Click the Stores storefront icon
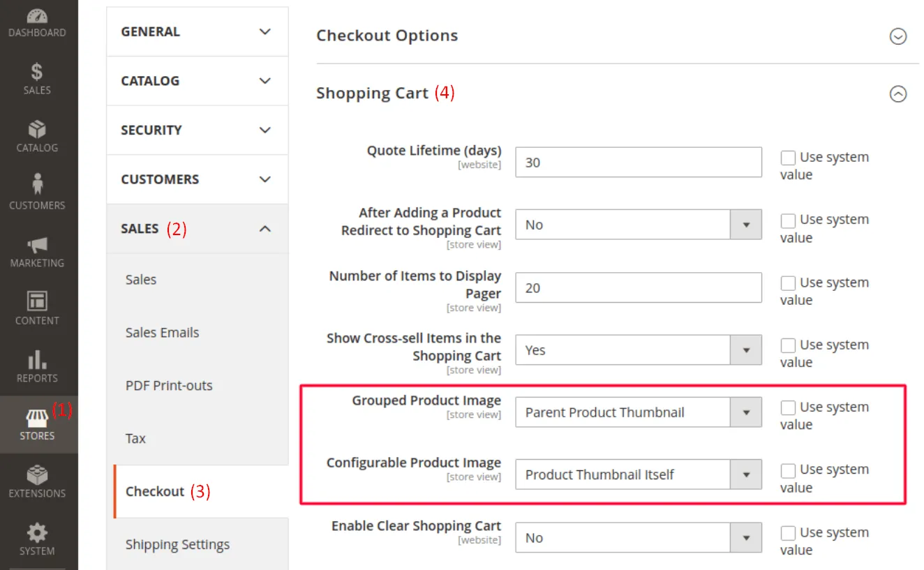This screenshot has height=570, width=924. tap(37, 419)
